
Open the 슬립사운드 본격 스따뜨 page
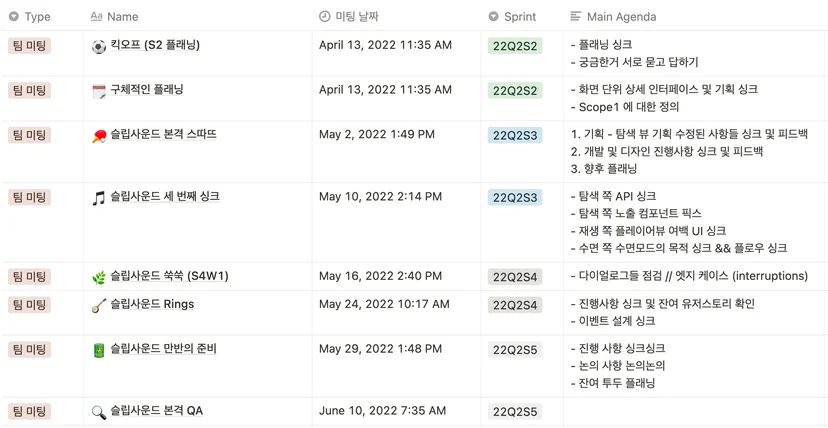164,135
